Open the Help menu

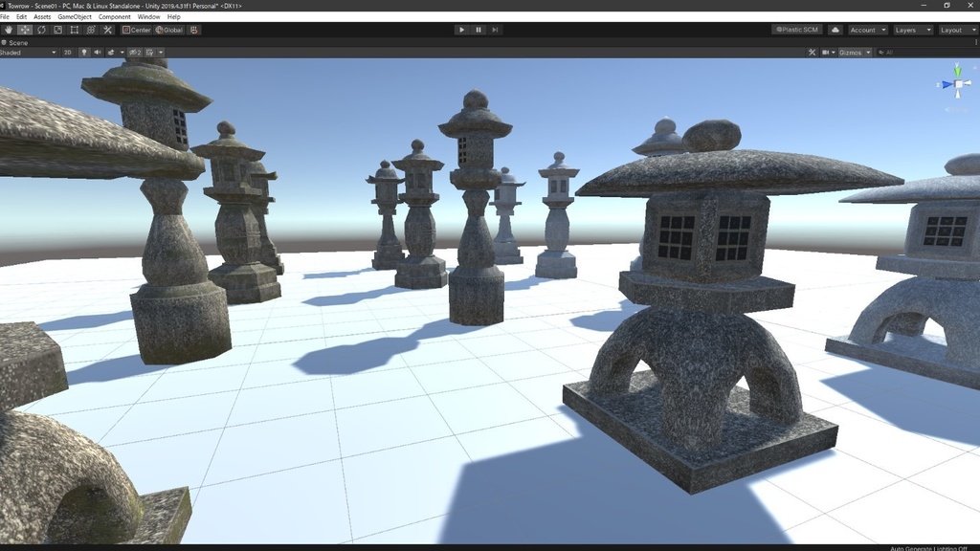174,17
